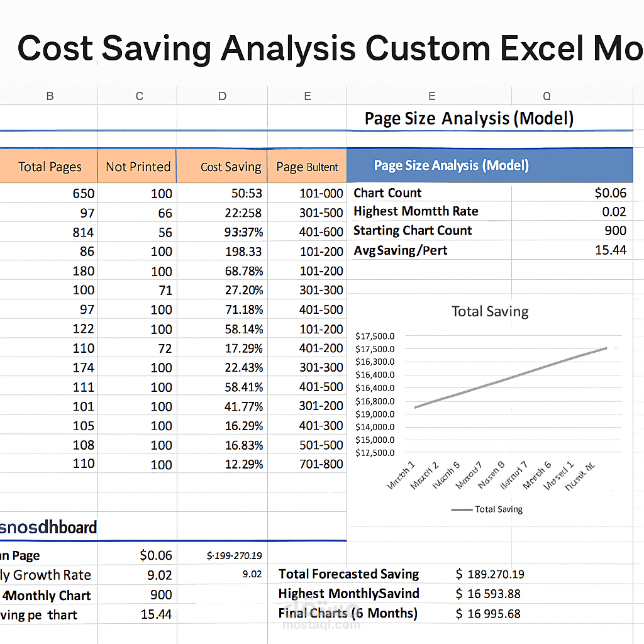644x644 pixels.
Task: Select the 'Starting Chart Count' label cell
Action: coord(413,230)
